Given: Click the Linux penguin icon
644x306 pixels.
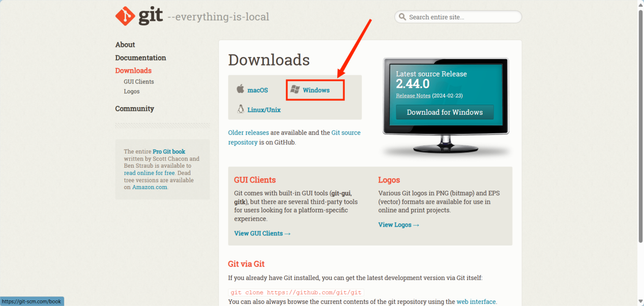Looking at the screenshot, I should point(241,109).
